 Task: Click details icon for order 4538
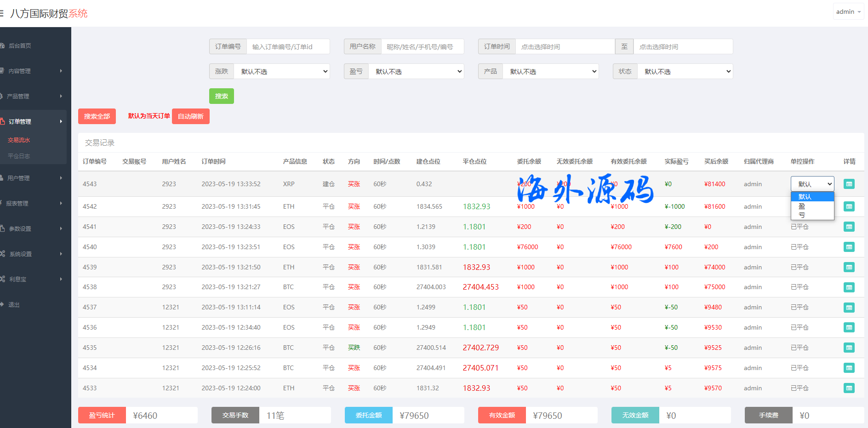[849, 287]
